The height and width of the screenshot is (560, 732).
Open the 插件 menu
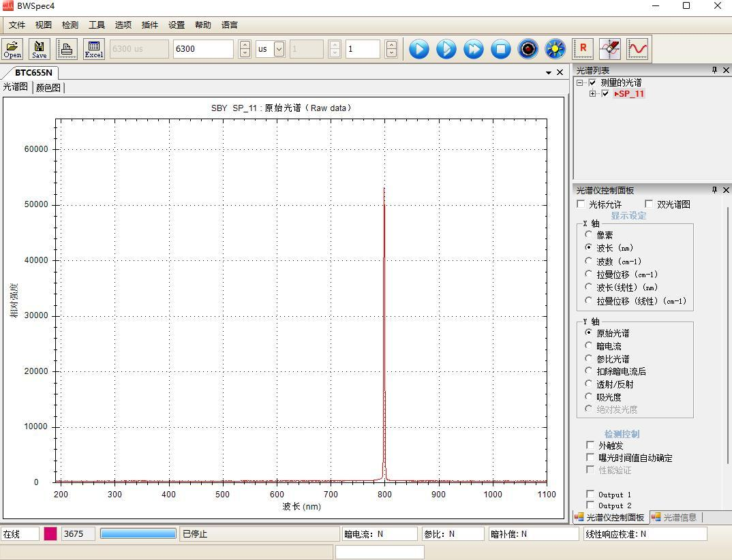[x=149, y=25]
